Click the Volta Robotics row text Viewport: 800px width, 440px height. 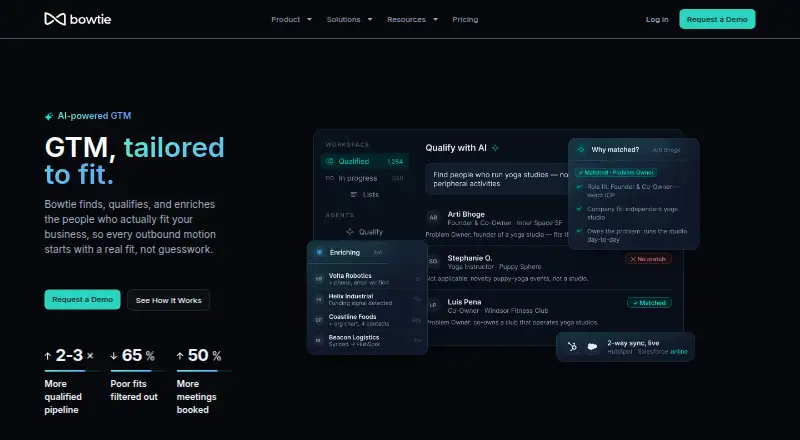(x=359, y=279)
